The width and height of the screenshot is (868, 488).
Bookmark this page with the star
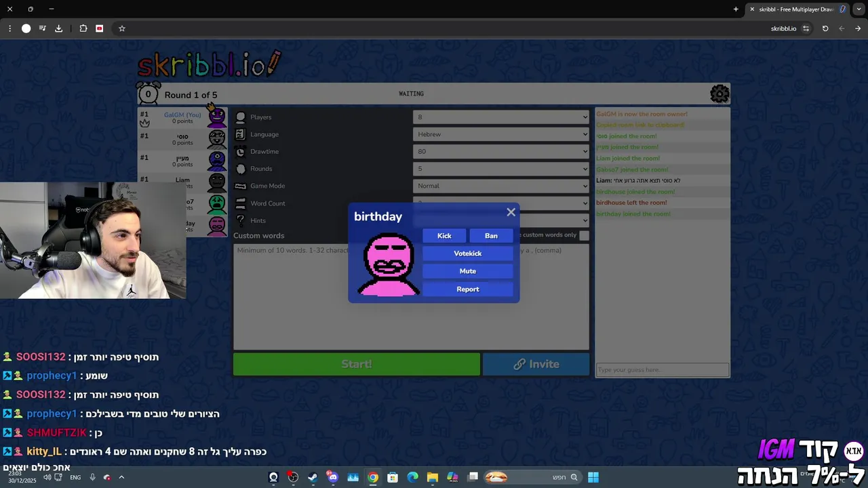pos(122,28)
